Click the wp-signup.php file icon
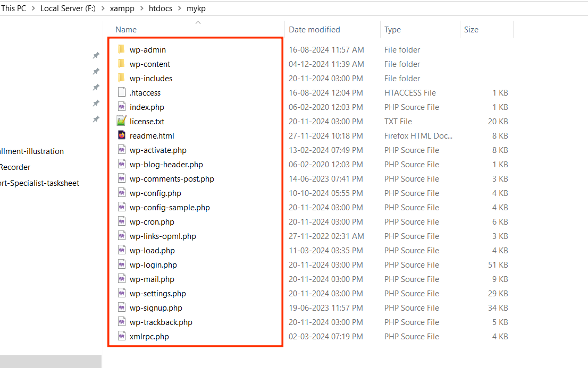Viewport: 588px width, 368px height. coord(122,307)
